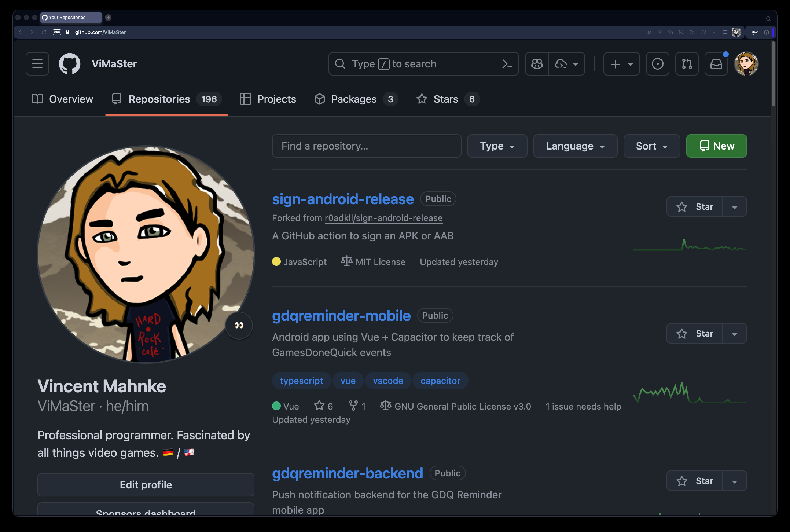Open the command palette icon
The height and width of the screenshot is (532, 790).
(x=507, y=64)
